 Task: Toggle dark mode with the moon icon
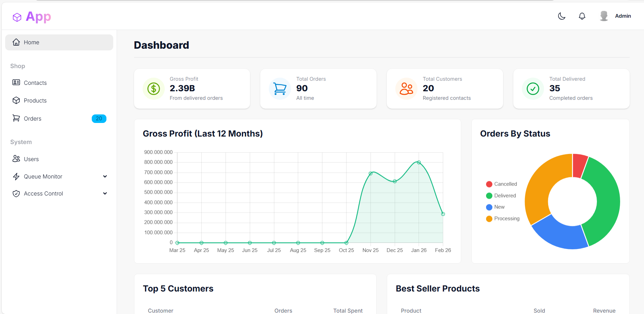(x=561, y=16)
